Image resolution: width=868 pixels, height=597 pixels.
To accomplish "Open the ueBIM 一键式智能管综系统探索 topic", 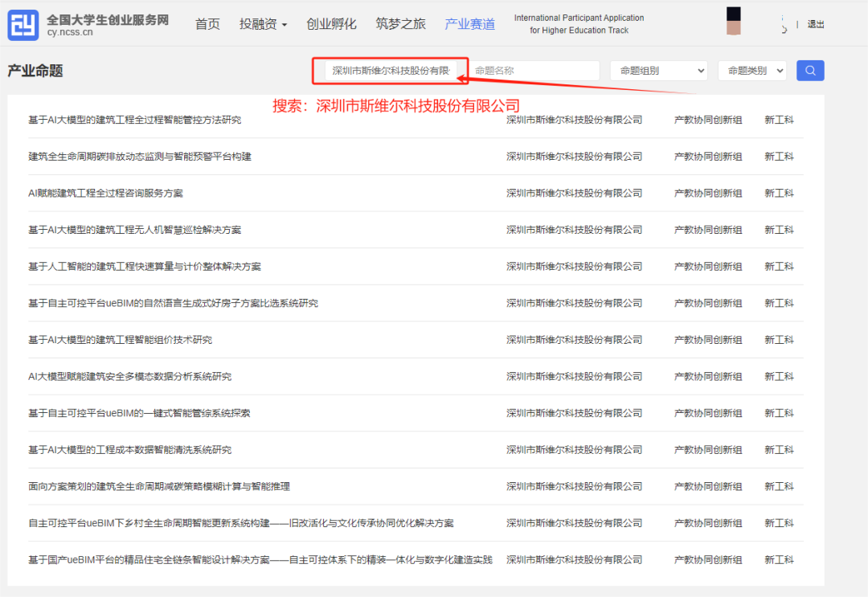I will 139,413.
